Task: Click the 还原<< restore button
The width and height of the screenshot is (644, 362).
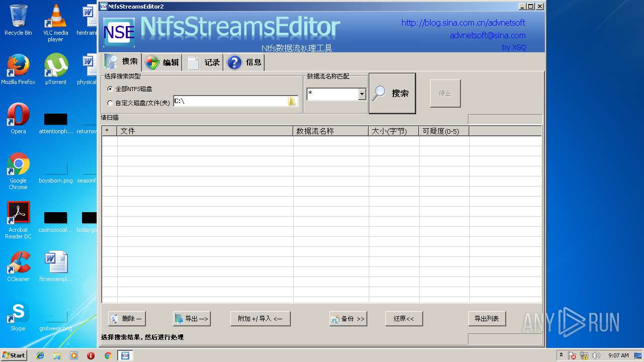Action: (404, 319)
